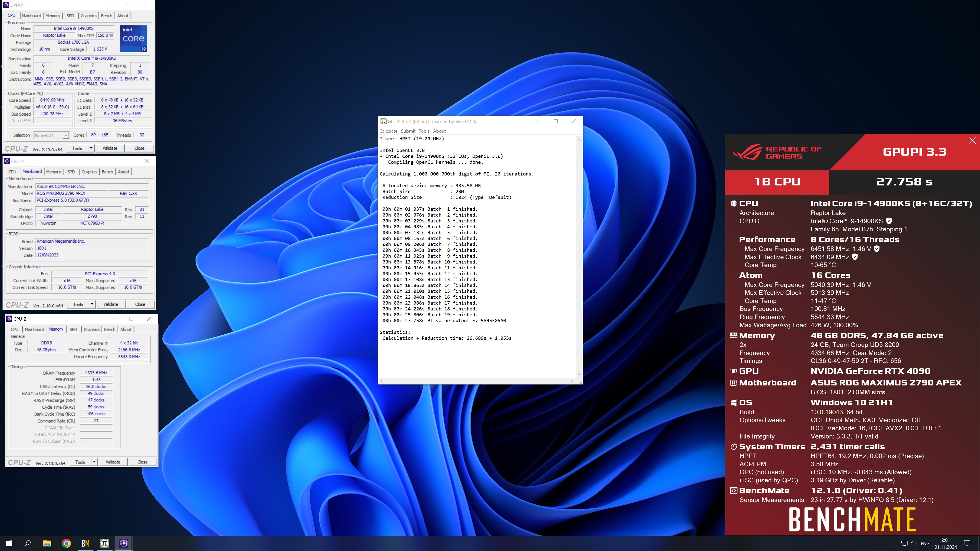Click GPUPI vertical scrollbar up arrow
Image resolution: width=980 pixels, height=551 pixels.
(x=579, y=139)
